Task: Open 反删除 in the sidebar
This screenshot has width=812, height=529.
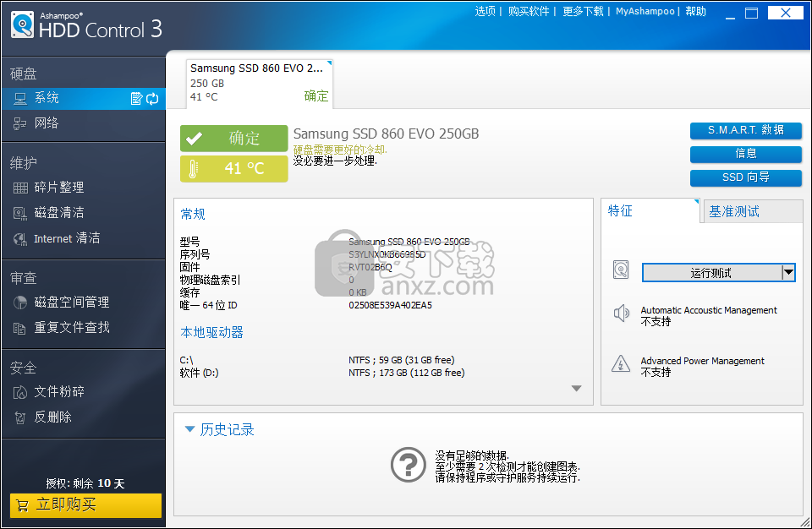Action: point(84,417)
